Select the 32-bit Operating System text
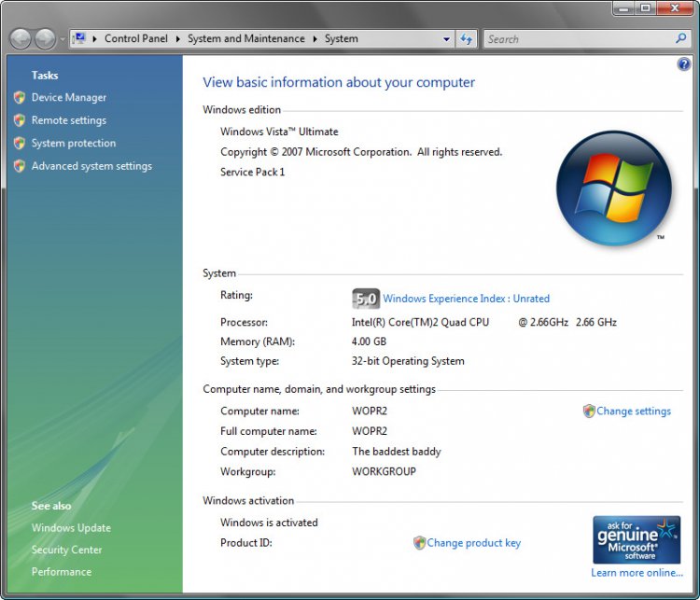The image size is (700, 600). pos(408,361)
